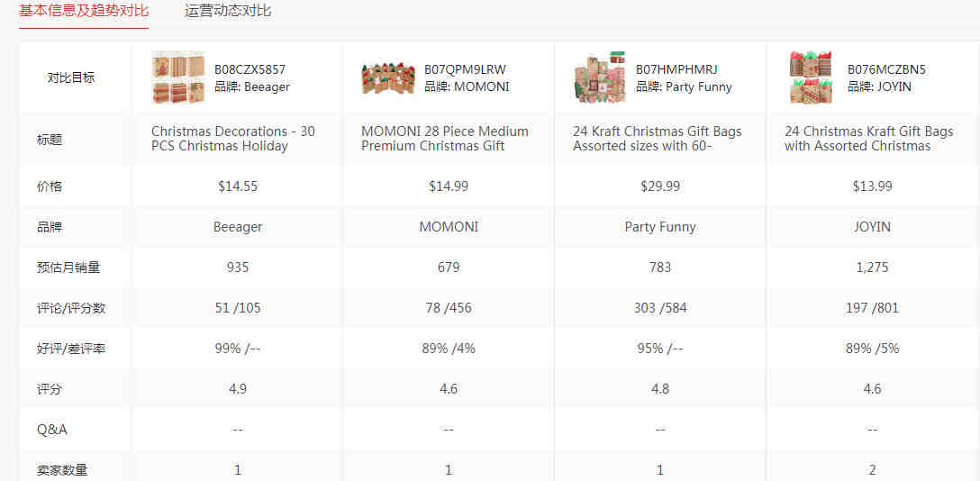Click ASIN B08CZX5857

point(250,69)
